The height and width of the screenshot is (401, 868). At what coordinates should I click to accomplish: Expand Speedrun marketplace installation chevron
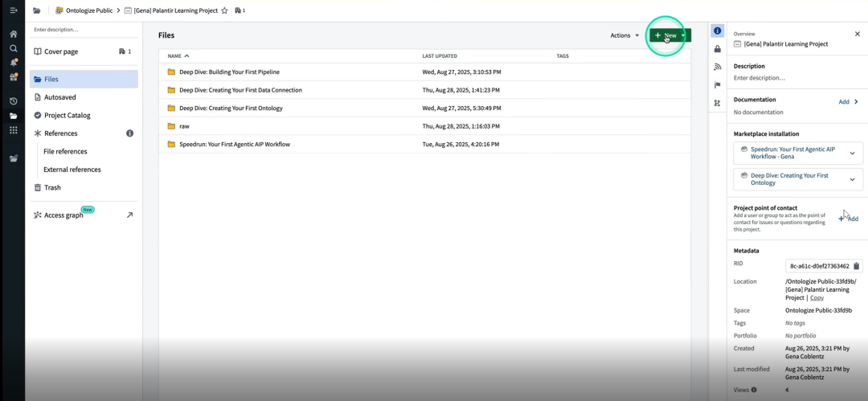[x=852, y=153]
